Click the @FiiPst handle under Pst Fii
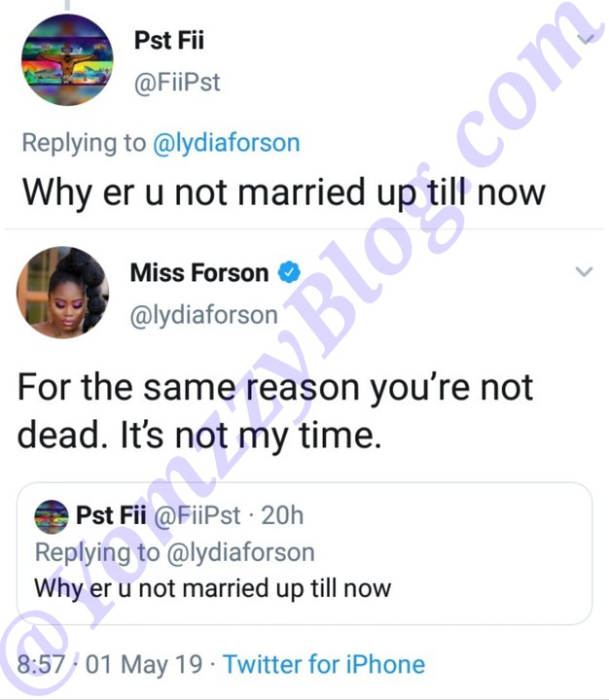 point(177,82)
